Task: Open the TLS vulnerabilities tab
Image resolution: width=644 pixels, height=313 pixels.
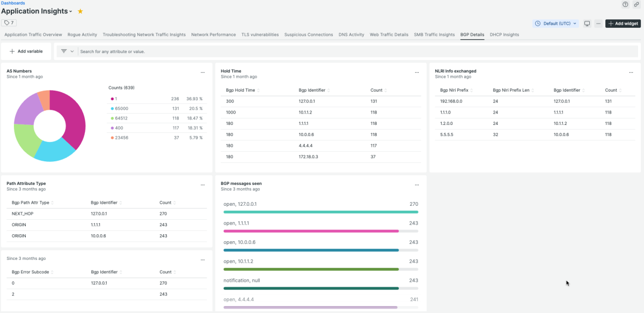Action: coord(260,35)
